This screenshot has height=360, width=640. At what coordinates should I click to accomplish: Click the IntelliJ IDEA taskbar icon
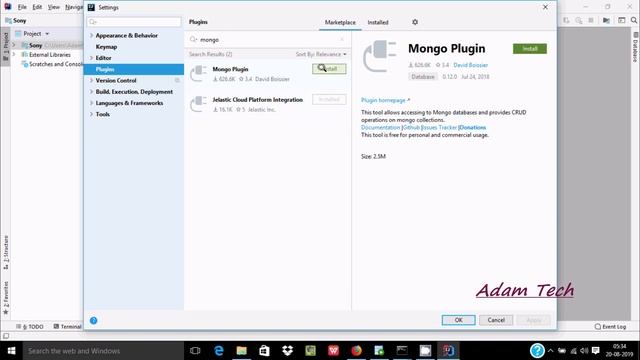coord(448,351)
